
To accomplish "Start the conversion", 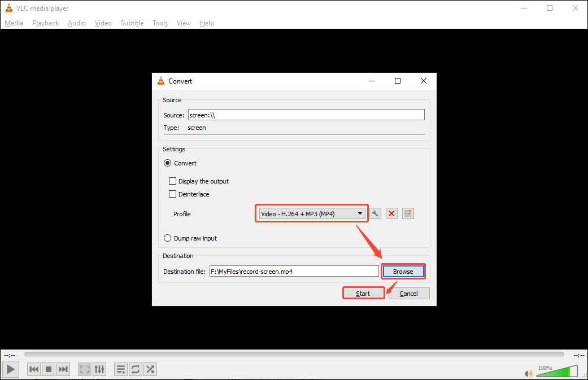I will point(363,292).
